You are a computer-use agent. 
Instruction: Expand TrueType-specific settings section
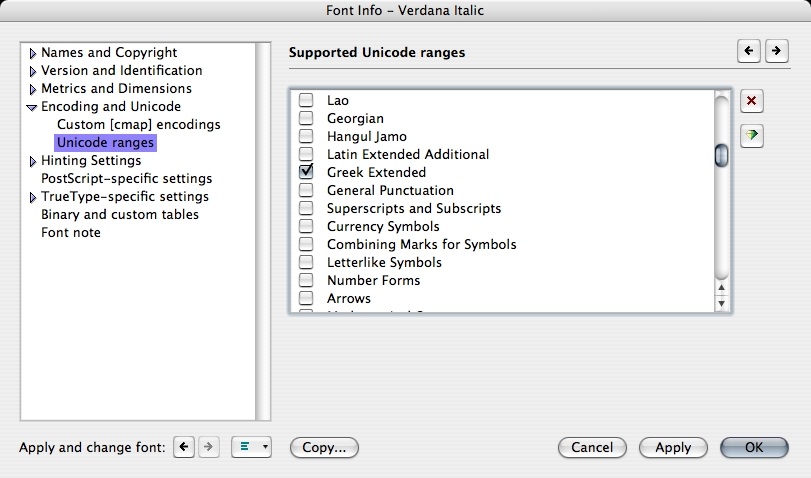(x=33, y=197)
